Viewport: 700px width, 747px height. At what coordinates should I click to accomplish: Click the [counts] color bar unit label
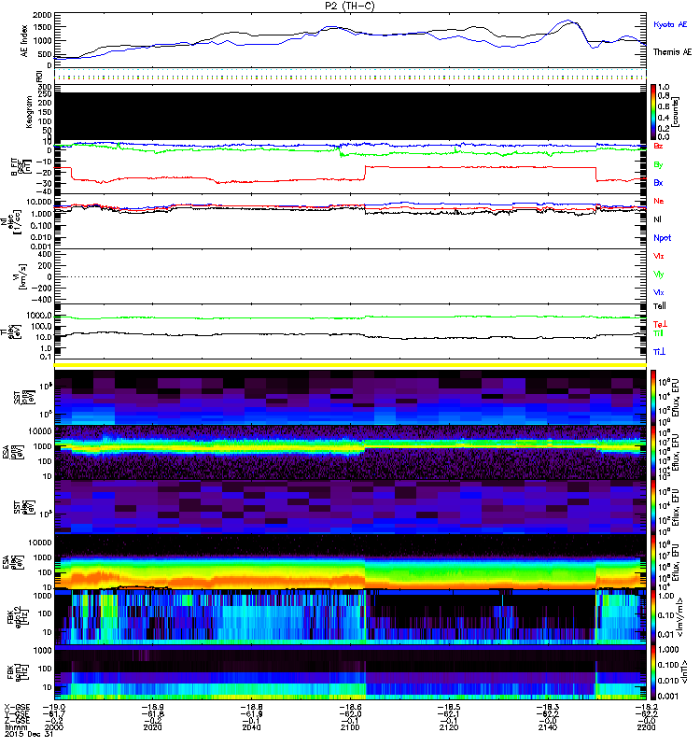pyautogui.click(x=675, y=113)
